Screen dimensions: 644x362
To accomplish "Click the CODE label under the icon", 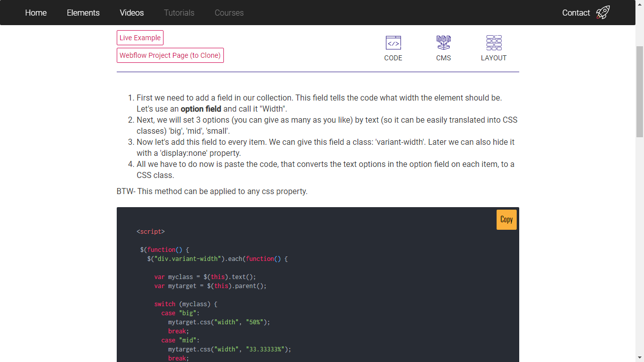I will coord(393,58).
